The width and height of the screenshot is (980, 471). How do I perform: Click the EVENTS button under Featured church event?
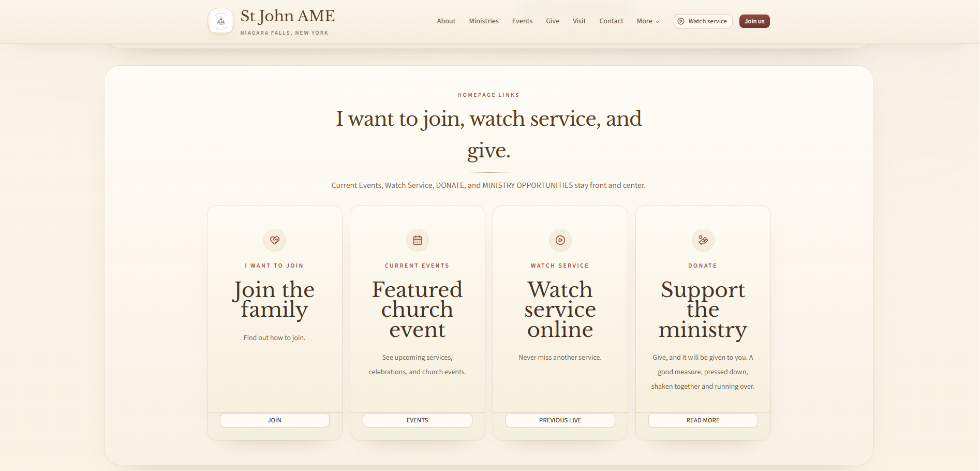coord(417,420)
